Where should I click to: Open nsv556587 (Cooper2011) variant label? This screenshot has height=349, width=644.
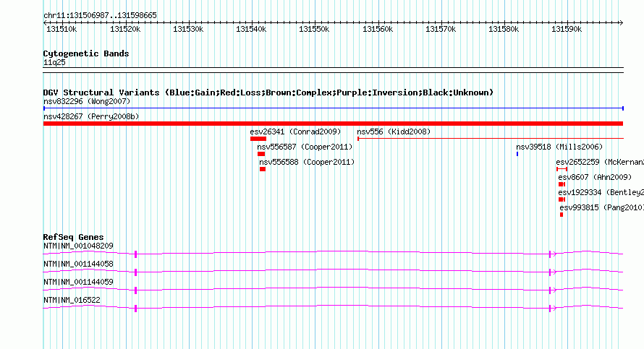point(305,147)
